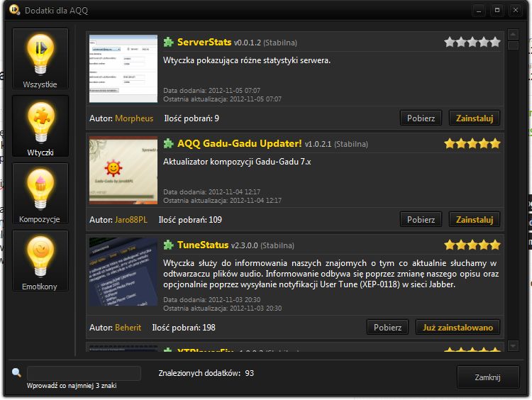Viewport: 532px width, 400px height.
Task: Download AQQ Gadu-Gadu Updater via Pobierz
Action: [x=421, y=220]
